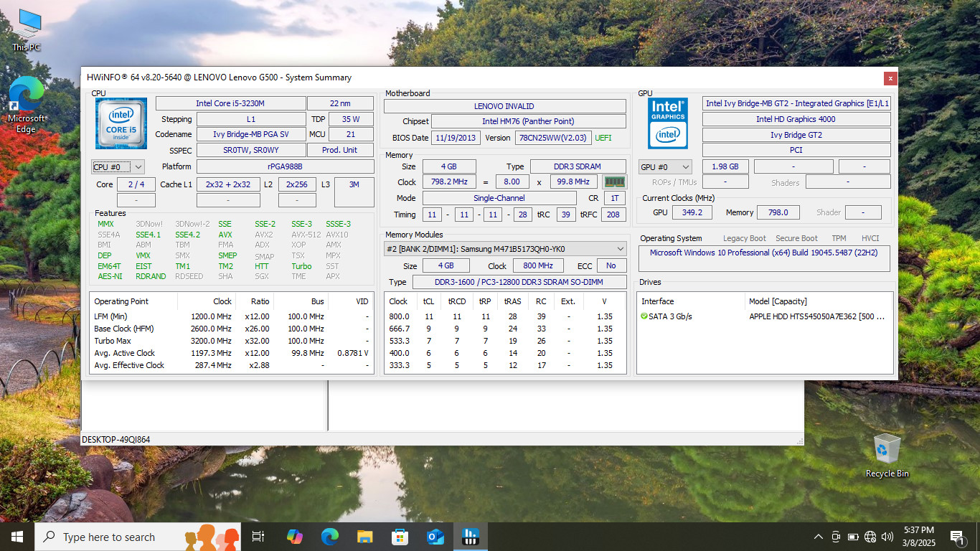Select the APPLE HDD HTS545050A7E362 drive entry
The height and width of the screenshot is (551, 980).
[x=765, y=316]
